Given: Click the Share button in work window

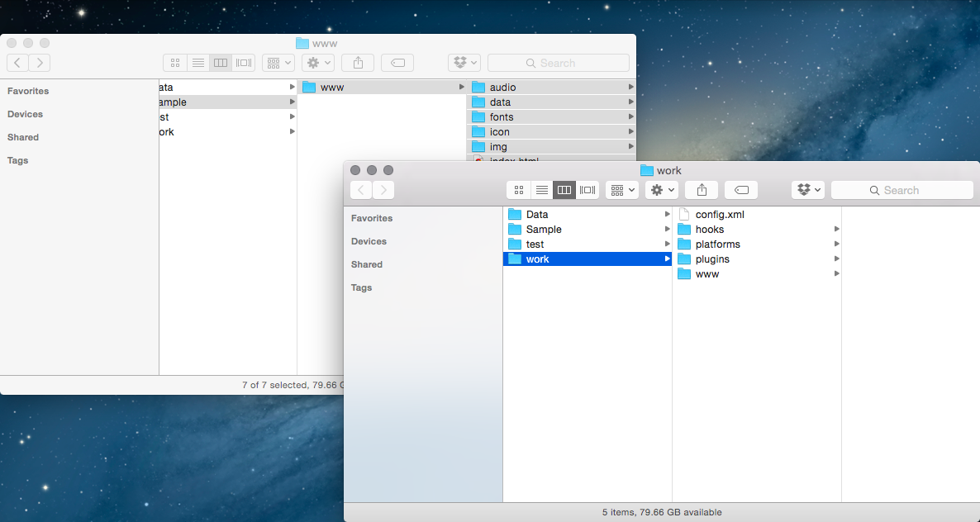Looking at the screenshot, I should coord(702,190).
